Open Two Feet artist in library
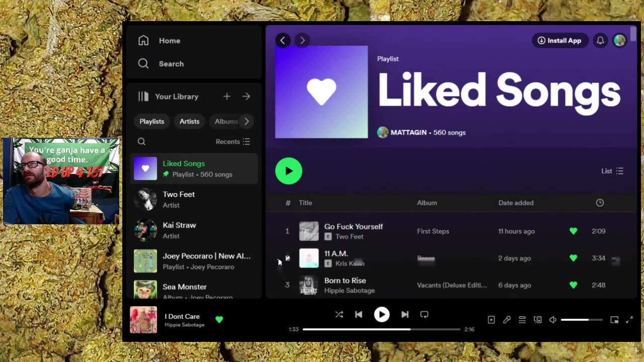 [194, 200]
